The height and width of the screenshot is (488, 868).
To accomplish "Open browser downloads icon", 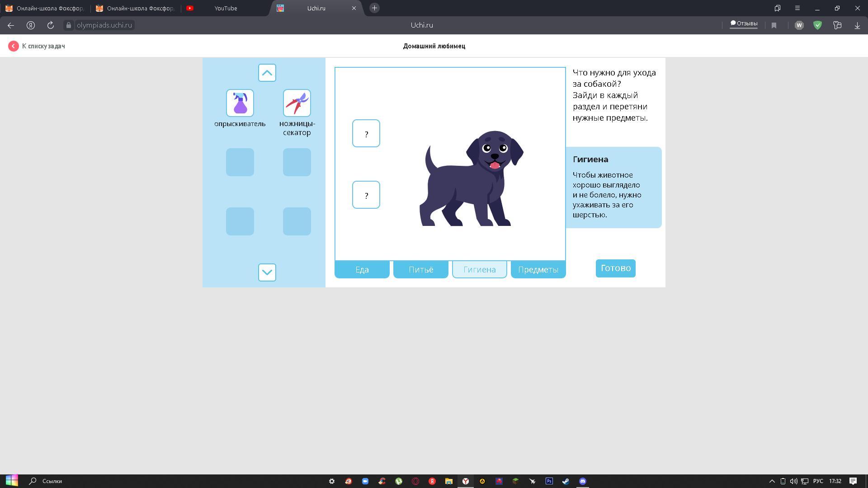I will click(857, 25).
